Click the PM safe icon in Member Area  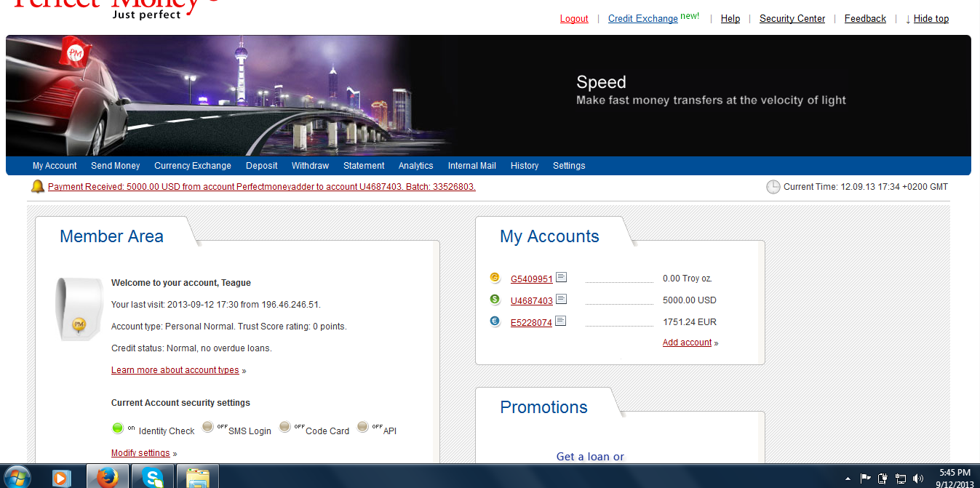point(78,310)
